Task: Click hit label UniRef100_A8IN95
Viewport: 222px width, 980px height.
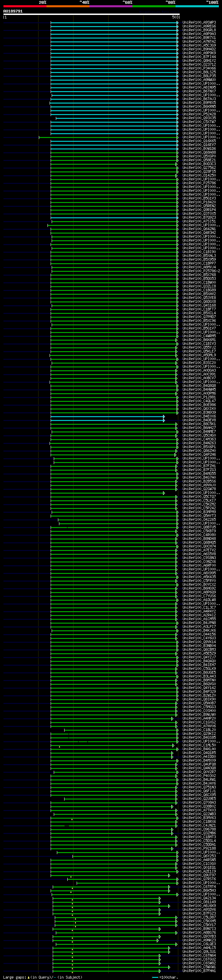Action: pyautogui.click(x=199, y=88)
